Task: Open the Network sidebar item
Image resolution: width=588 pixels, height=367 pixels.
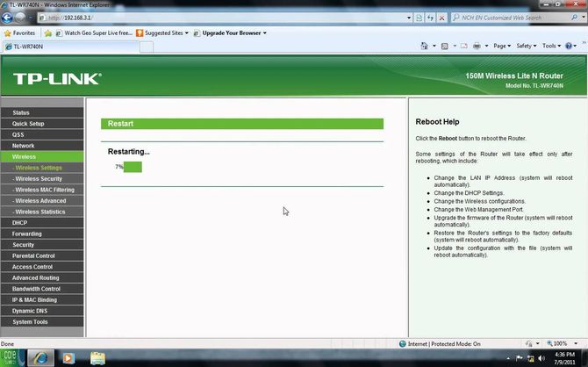Action: (42, 146)
